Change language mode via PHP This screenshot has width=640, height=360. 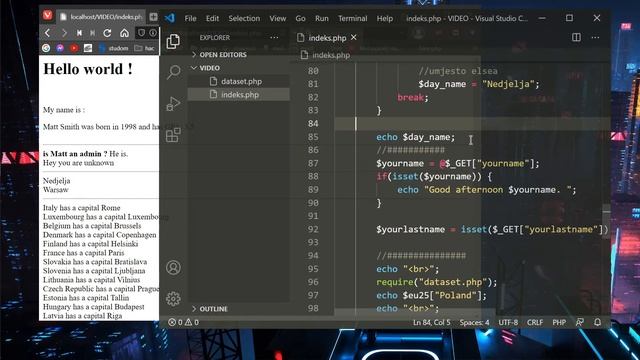[x=559, y=322]
